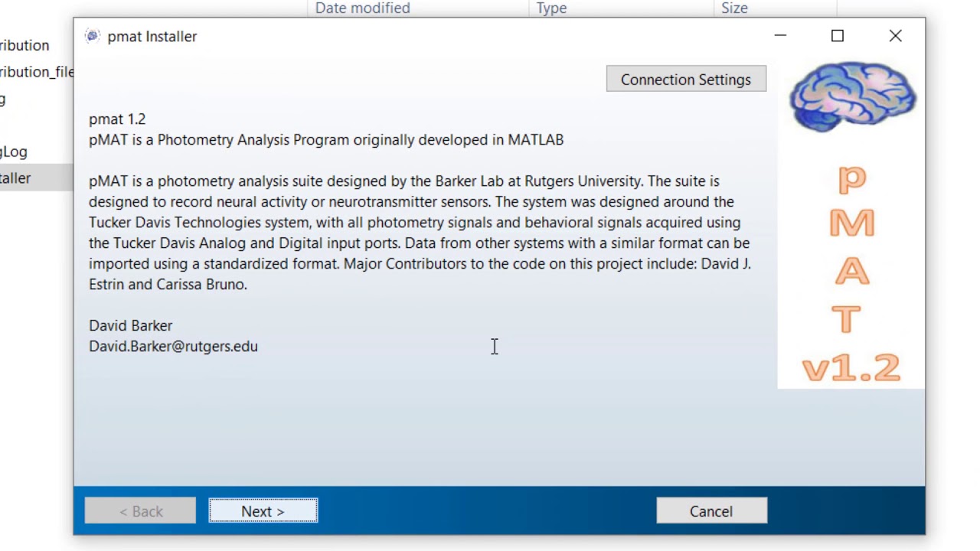Open the Connection Settings dialog

click(x=686, y=80)
